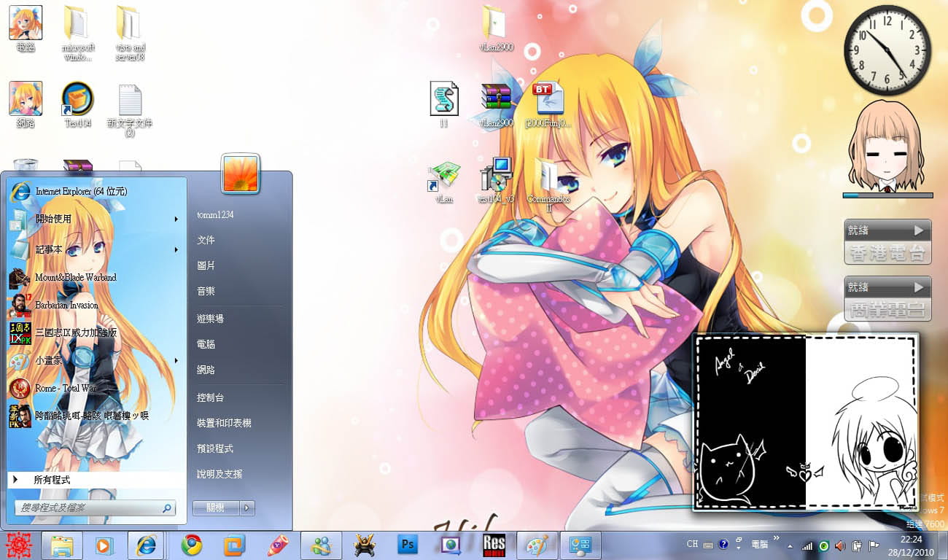Open Windows Live Messenger taskbar icon
The image size is (948, 560).
321,545
